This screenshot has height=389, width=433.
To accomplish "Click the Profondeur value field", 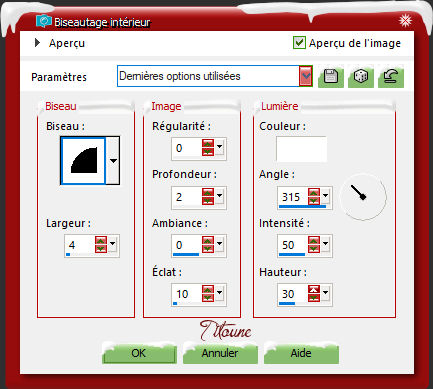I will pyautogui.click(x=187, y=197).
